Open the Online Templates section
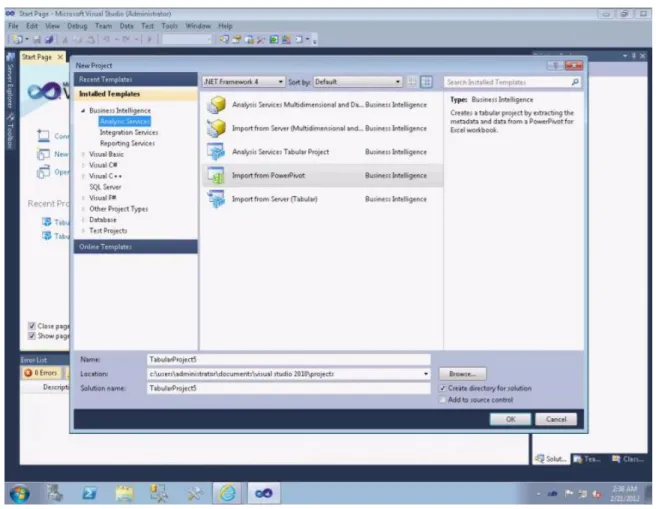The width and height of the screenshot is (656, 509). click(x=136, y=247)
